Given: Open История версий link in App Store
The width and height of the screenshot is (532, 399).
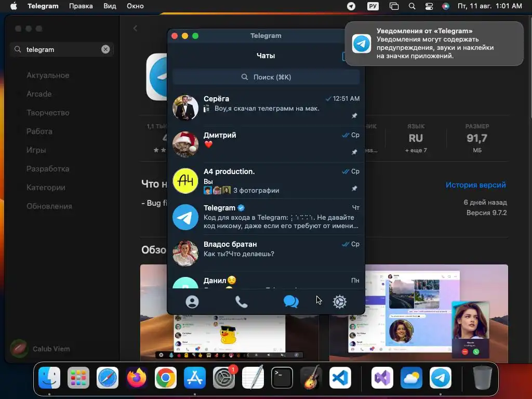Looking at the screenshot, I should click(476, 185).
